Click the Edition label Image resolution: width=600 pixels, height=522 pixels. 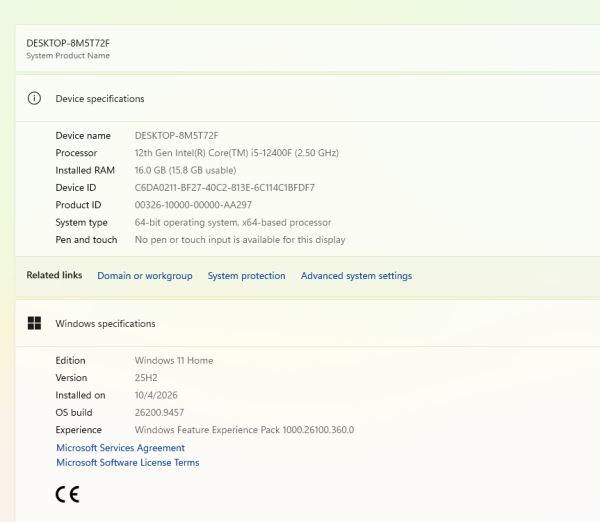[x=70, y=360]
